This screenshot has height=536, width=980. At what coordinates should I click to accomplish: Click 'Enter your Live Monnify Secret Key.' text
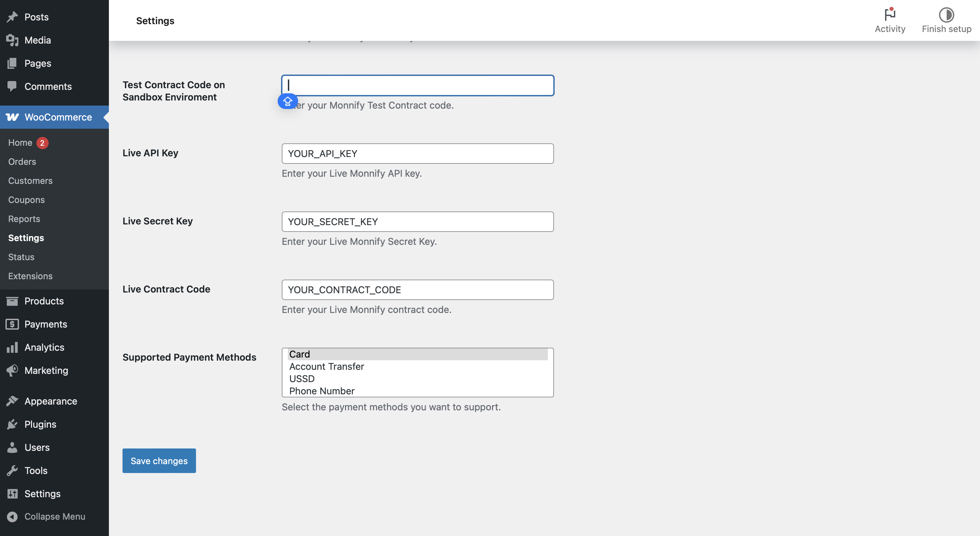[359, 242]
